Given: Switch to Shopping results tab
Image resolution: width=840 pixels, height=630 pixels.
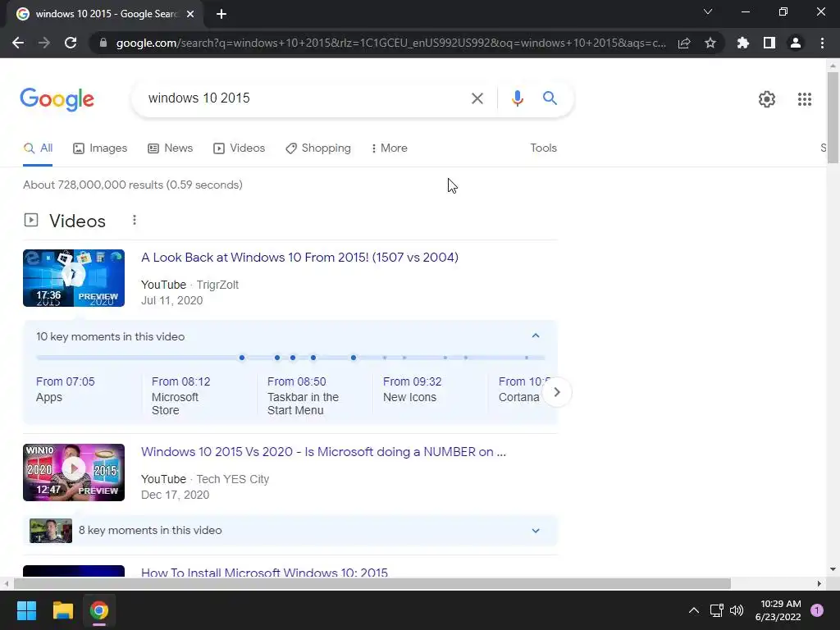Looking at the screenshot, I should point(318,148).
